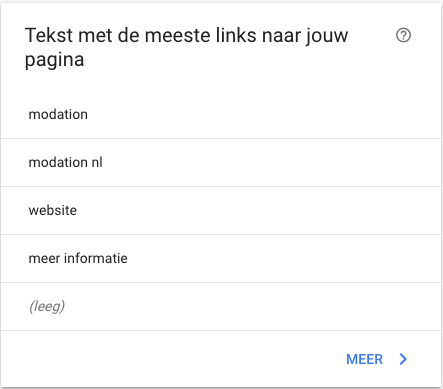Expand the full list with right chevron

click(403, 359)
